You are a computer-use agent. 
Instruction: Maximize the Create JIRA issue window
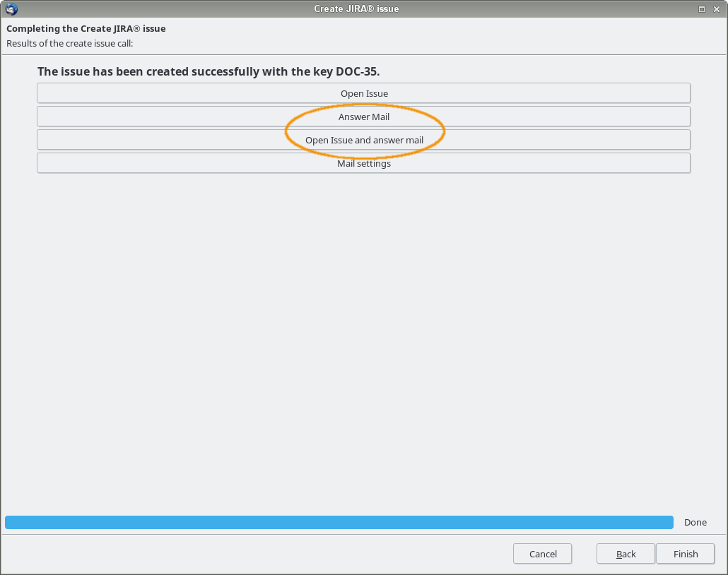(702, 9)
